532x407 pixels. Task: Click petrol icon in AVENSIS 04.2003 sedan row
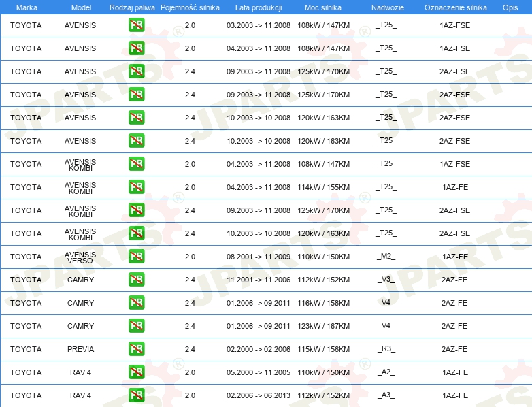[x=136, y=48]
